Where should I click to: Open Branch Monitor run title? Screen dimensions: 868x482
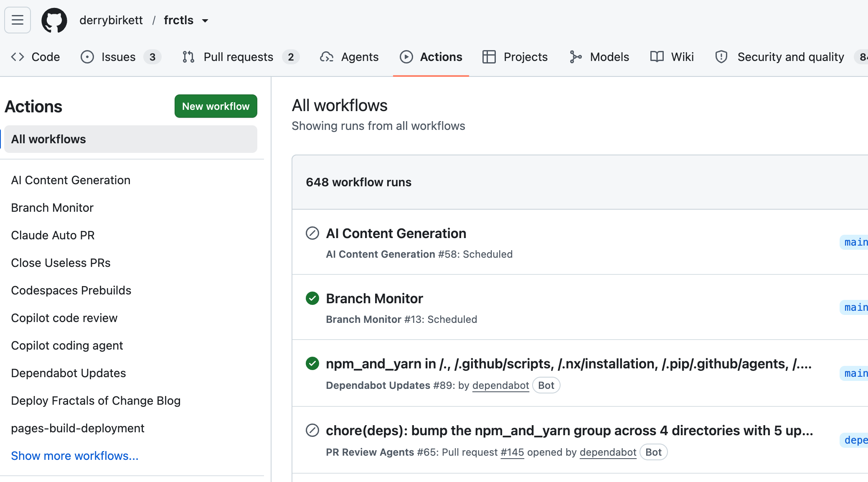[x=374, y=298]
